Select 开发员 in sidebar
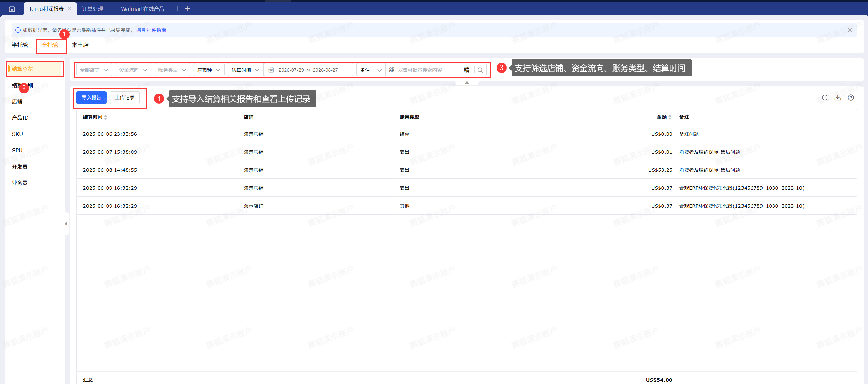The height and width of the screenshot is (384, 868). click(x=20, y=167)
